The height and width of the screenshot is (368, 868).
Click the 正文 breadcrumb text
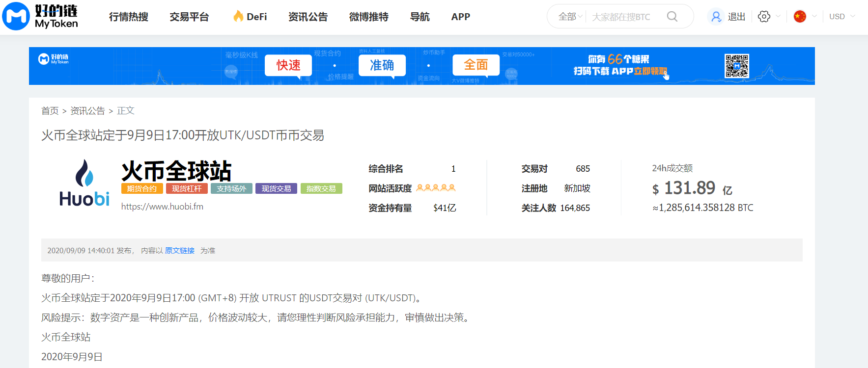(x=126, y=111)
